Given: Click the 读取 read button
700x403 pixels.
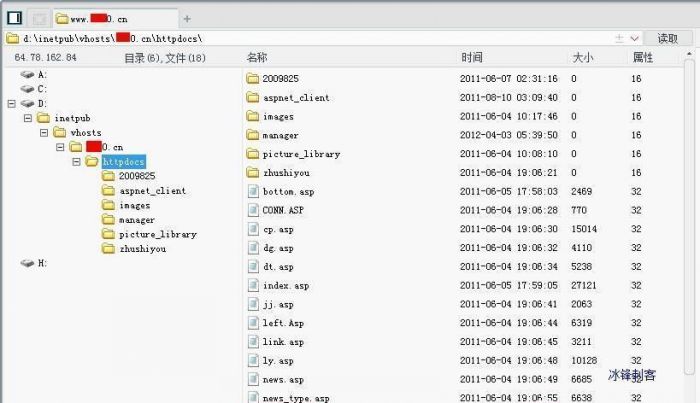Looking at the screenshot, I should tap(667, 38).
